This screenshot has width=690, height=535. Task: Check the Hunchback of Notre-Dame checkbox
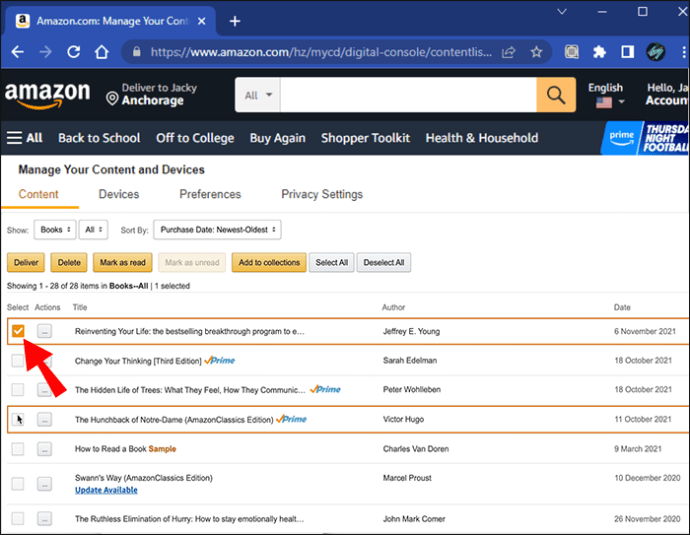(x=18, y=419)
